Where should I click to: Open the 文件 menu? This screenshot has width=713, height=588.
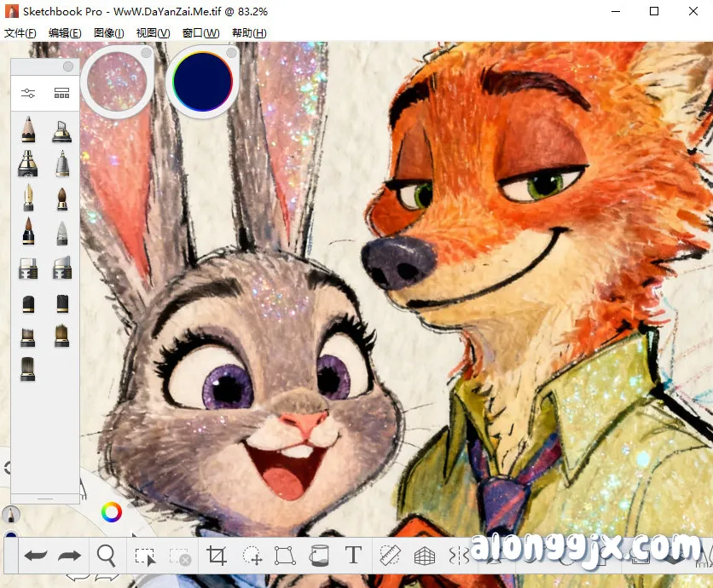(23, 32)
